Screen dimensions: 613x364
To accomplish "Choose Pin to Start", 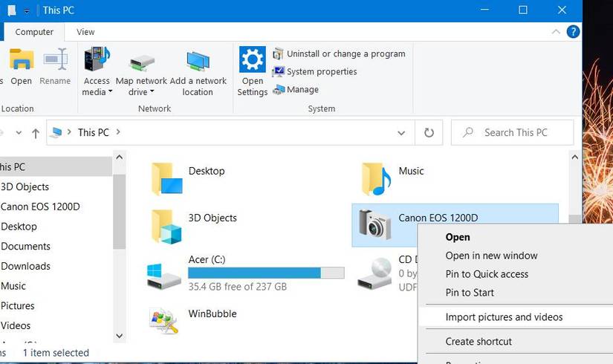I will click(x=470, y=293).
